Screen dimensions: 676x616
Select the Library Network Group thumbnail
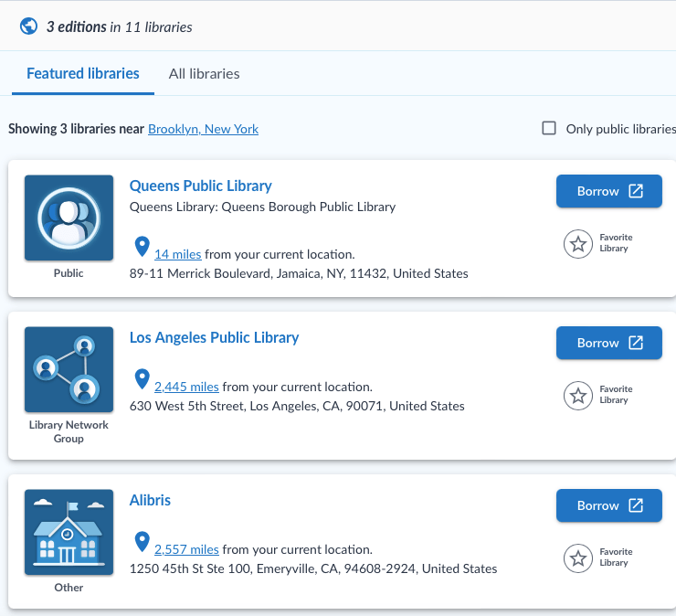[69, 369]
